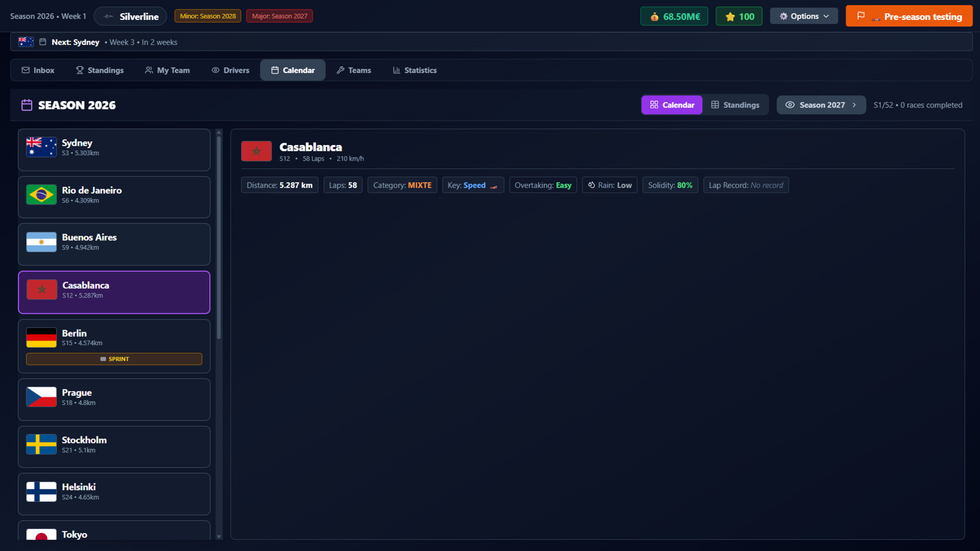The image size is (980, 551).
Task: Expand Season 2027 with the chevron
Action: 854,105
